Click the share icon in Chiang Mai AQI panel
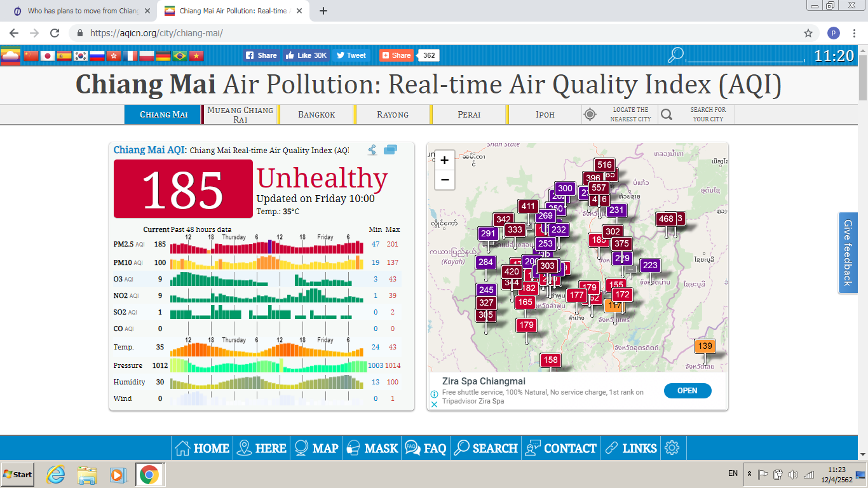Viewport: 868px width, 488px height. click(x=372, y=150)
